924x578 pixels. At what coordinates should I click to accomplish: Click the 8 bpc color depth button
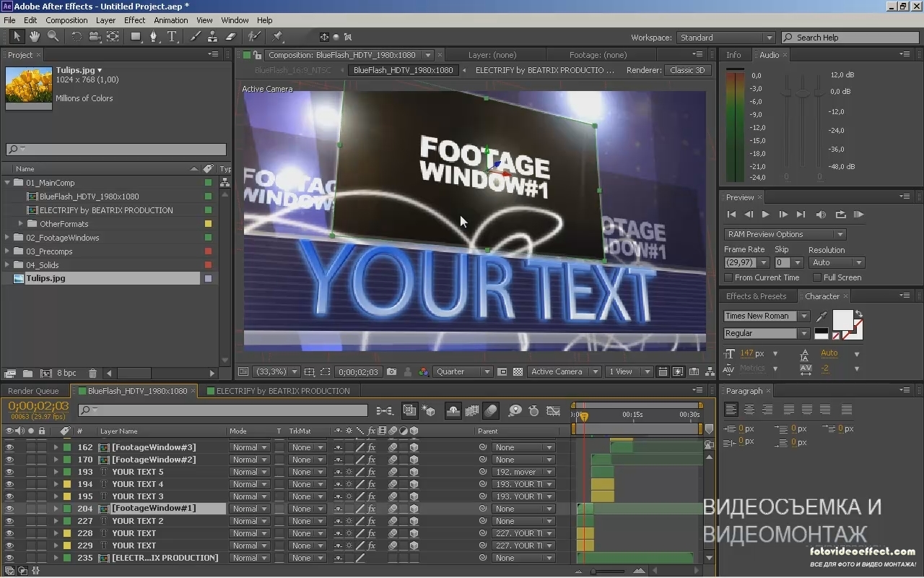point(66,374)
